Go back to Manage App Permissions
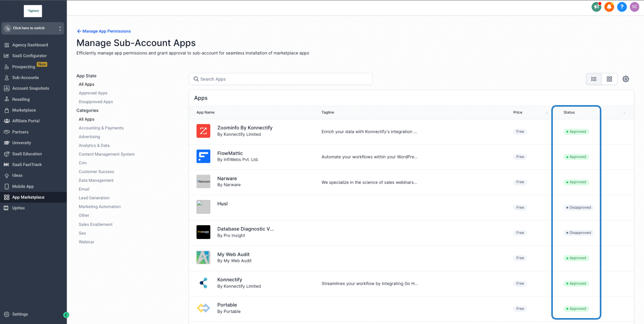This screenshot has width=644, height=324. (x=104, y=31)
